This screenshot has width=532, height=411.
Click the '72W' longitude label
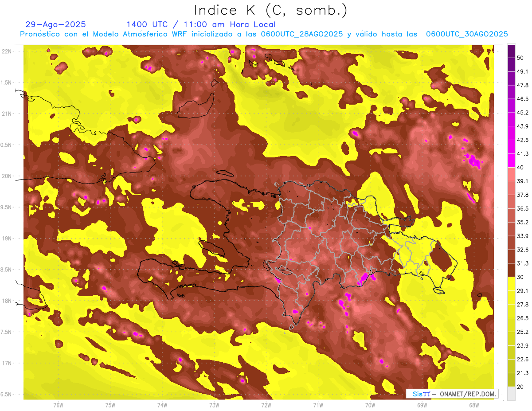point(266,405)
